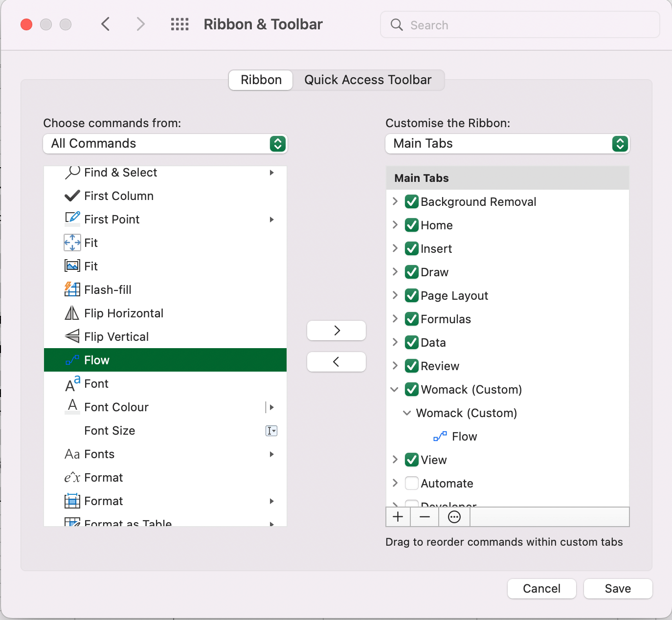This screenshot has width=672, height=620.
Task: Click the Fit arrows icon
Action: [72, 243]
